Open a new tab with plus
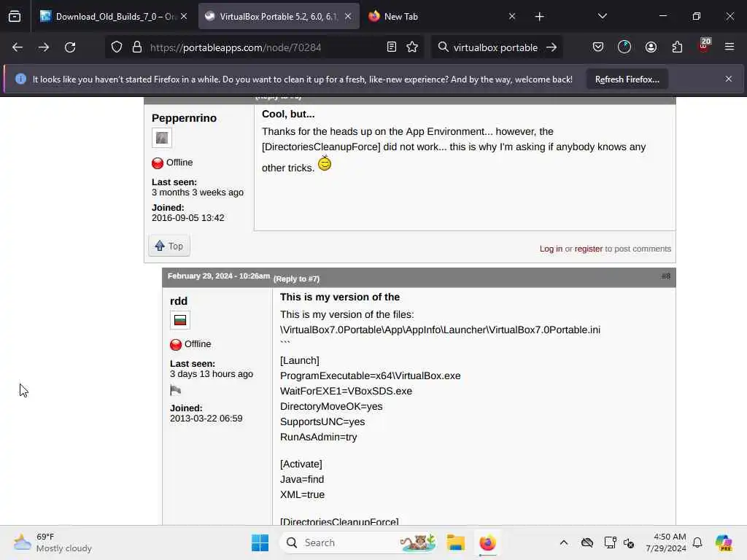 pyautogui.click(x=539, y=17)
